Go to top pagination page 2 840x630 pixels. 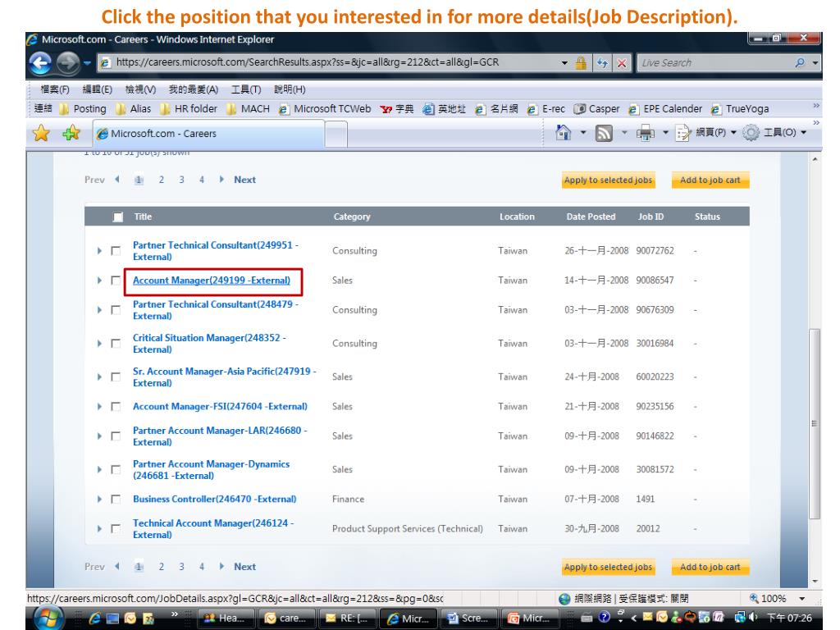(162, 180)
